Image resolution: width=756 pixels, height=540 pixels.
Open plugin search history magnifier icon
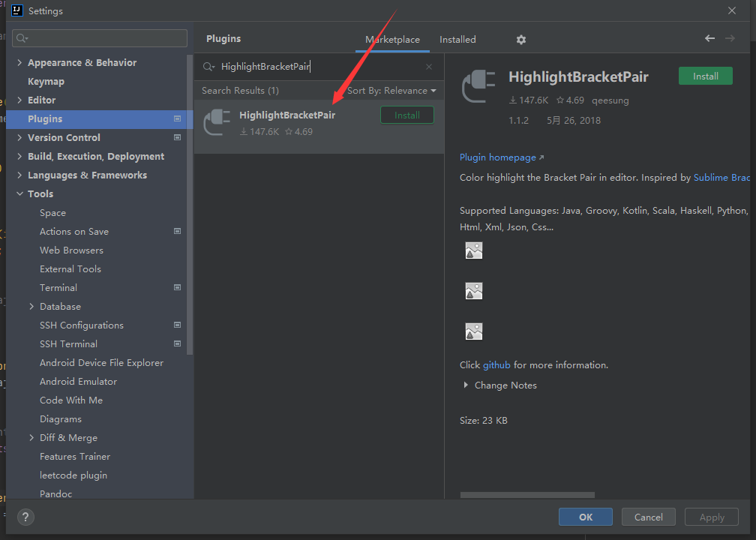tap(208, 67)
